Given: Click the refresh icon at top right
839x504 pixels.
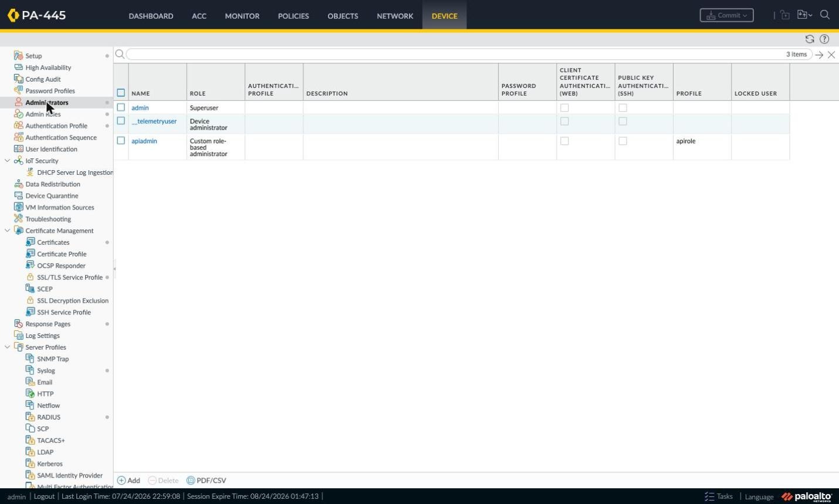Looking at the screenshot, I should 810,39.
